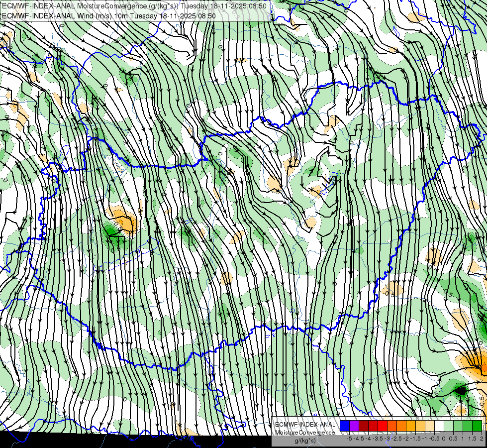This screenshot has height=448, width=487.
Task: Click the palest green swatch between 0 and 0.5
Action: click(x=449, y=426)
